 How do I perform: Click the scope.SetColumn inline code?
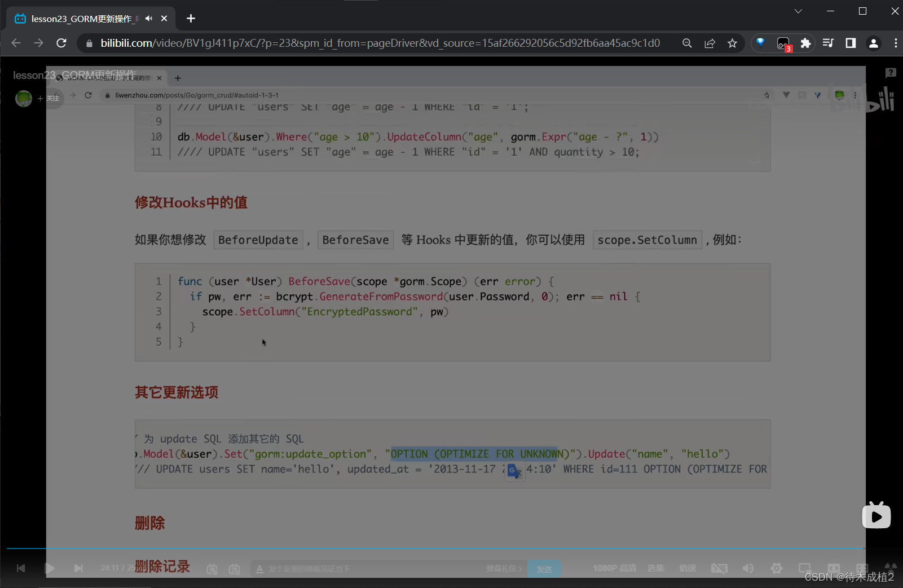coord(647,240)
